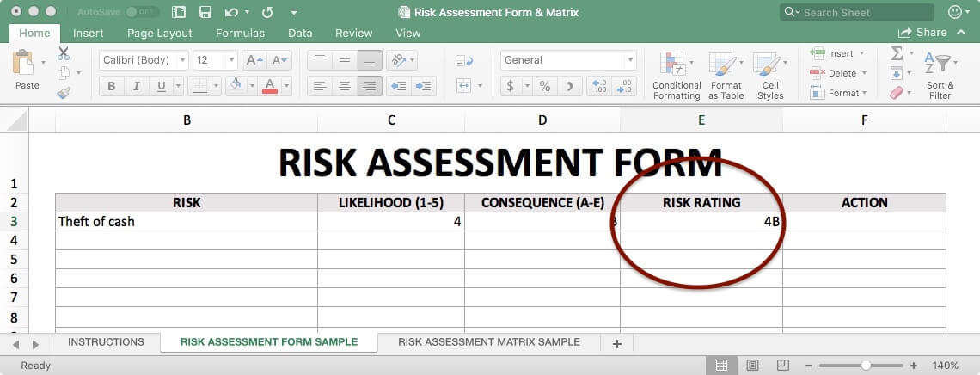Toggle Underline formatting
This screenshot has width=980, height=375.
(x=162, y=86)
